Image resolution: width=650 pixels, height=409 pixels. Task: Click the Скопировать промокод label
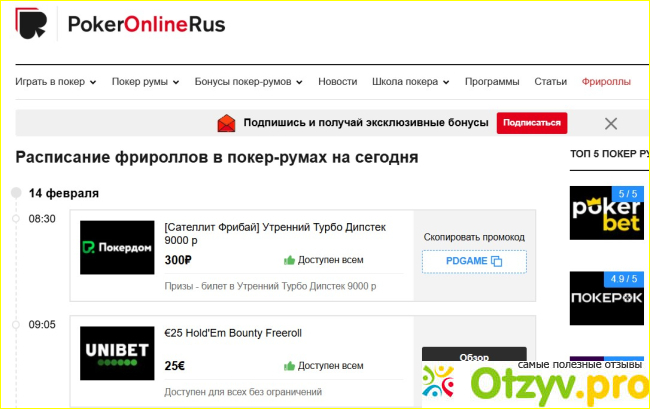(474, 237)
